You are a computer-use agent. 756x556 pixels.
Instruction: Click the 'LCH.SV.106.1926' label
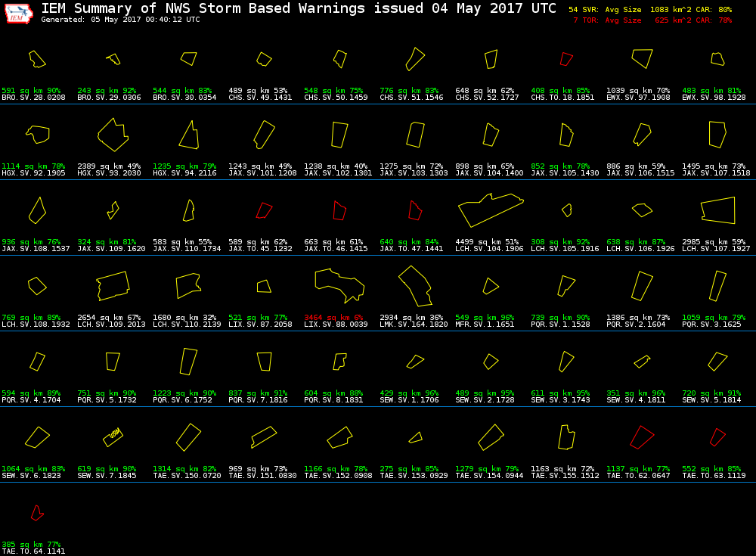point(641,249)
